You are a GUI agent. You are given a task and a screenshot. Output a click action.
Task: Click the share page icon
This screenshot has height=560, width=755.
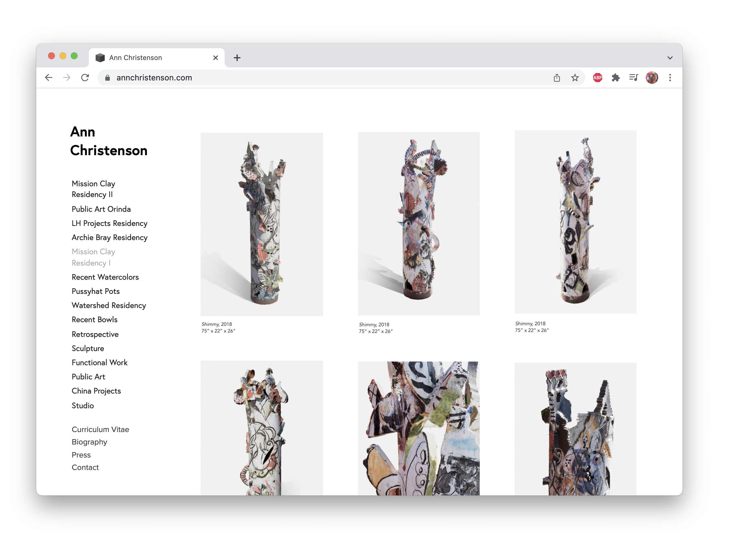pyautogui.click(x=557, y=78)
